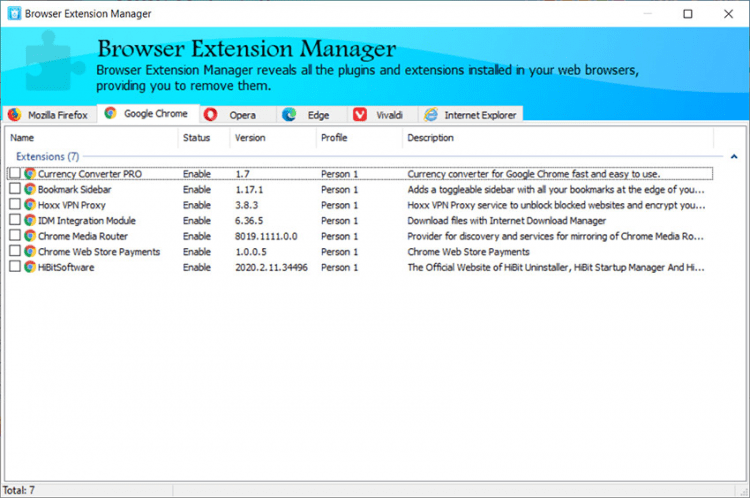750x498 pixels.
Task: Check the Currency Converter PRO checkbox
Action: [14, 173]
